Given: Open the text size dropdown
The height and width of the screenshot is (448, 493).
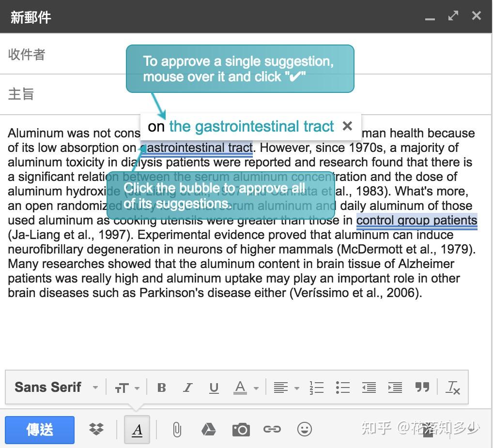Looking at the screenshot, I should click(x=127, y=388).
